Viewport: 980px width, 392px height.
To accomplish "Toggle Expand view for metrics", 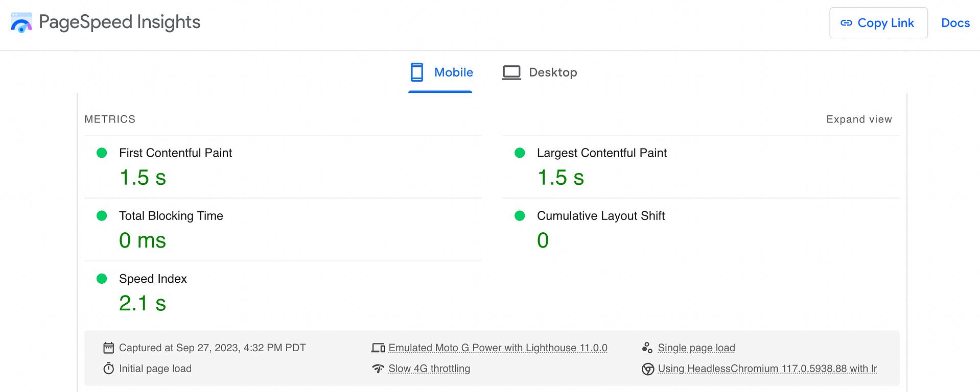I will (x=859, y=119).
